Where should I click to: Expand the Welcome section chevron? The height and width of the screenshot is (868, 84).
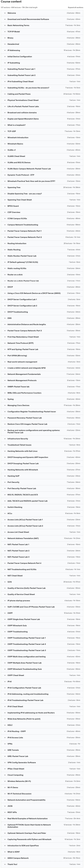click(5, 13)
